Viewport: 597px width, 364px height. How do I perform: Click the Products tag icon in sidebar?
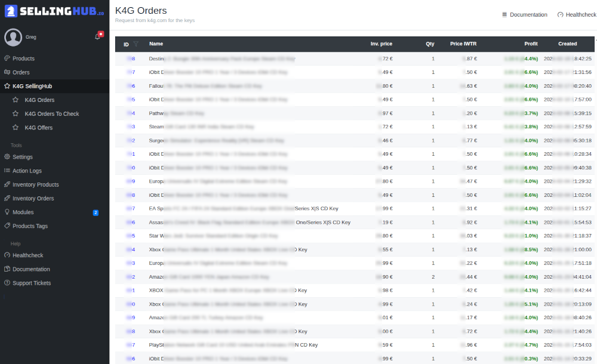click(x=7, y=58)
